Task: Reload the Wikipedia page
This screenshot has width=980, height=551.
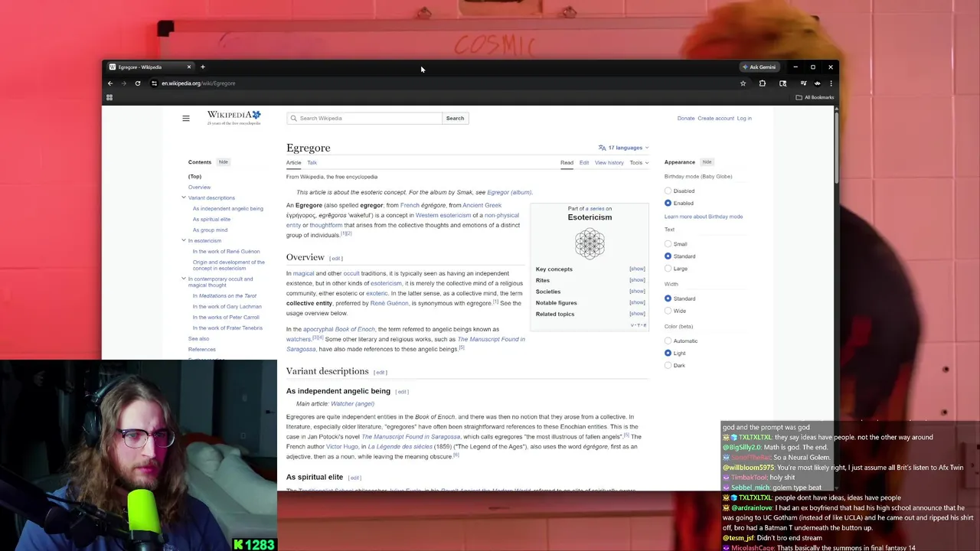Action: [138, 83]
